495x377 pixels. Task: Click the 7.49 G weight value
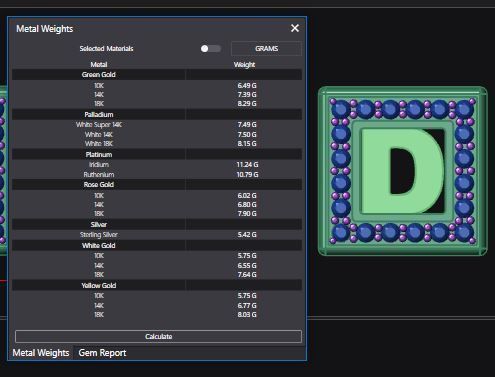point(247,125)
